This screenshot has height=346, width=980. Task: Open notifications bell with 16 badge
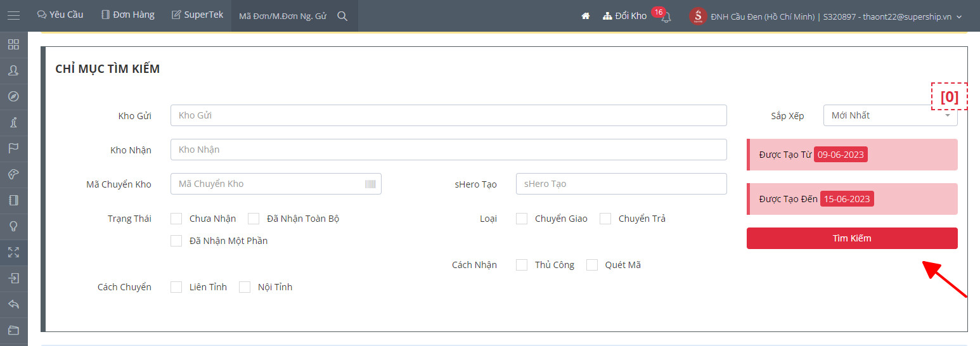pyautogui.click(x=666, y=17)
